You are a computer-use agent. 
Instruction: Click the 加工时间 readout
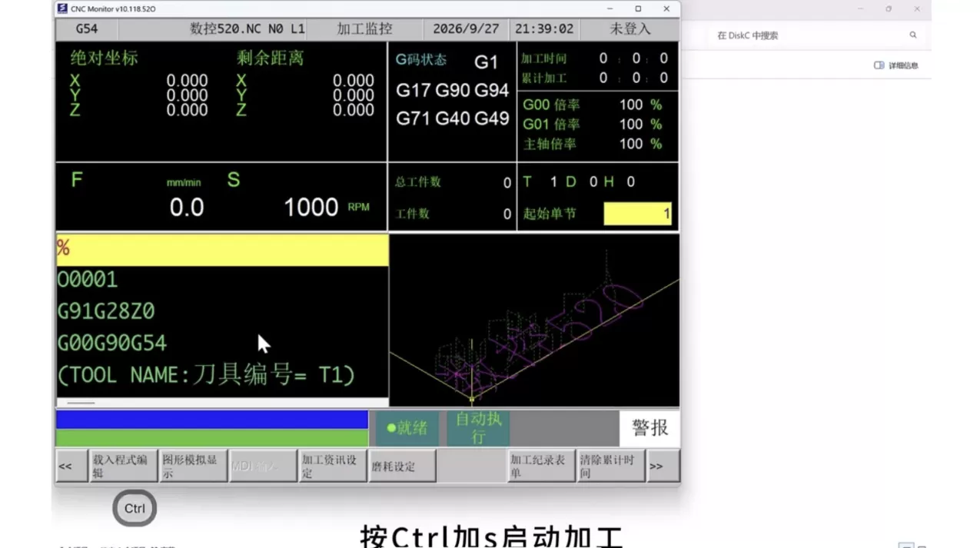(633, 58)
